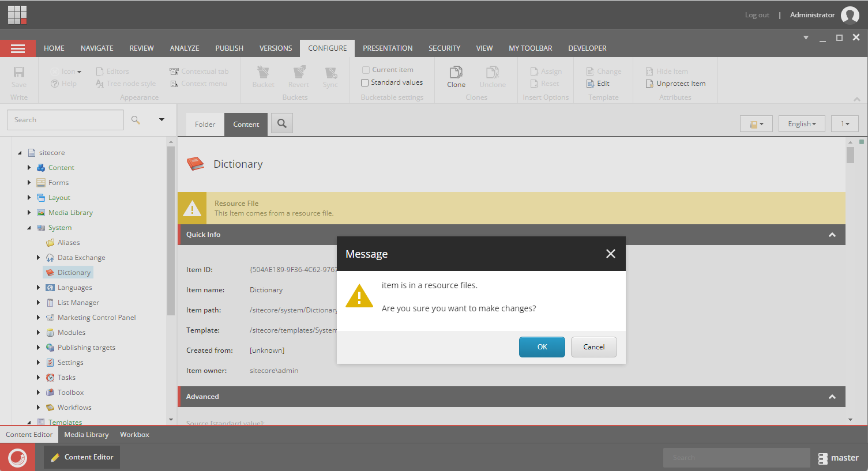Open the English language dropdown

pos(802,124)
